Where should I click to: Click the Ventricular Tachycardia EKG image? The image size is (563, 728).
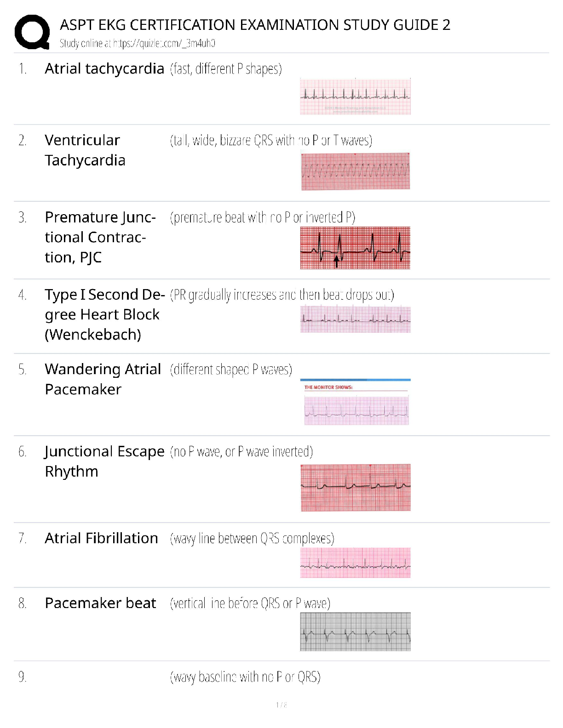tap(355, 171)
